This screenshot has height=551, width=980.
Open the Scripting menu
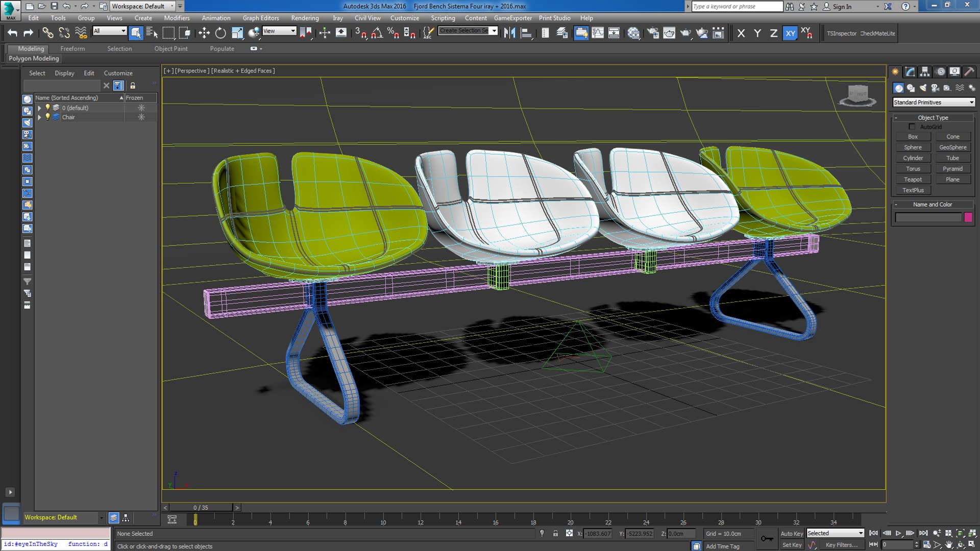point(443,18)
